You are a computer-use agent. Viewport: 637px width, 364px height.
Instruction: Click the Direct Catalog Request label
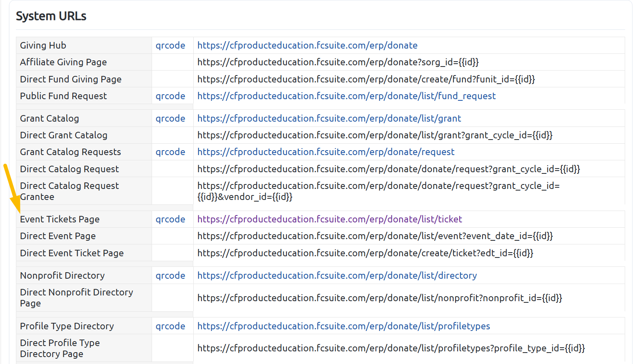69,169
